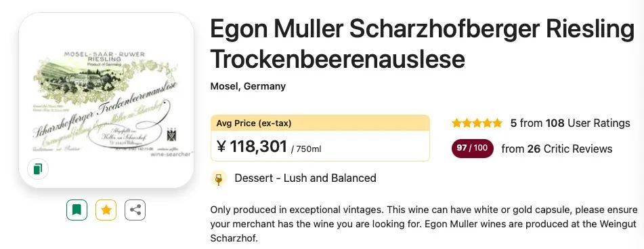Open the share icon below the label
Screen dimensions: 644x249
(135, 210)
